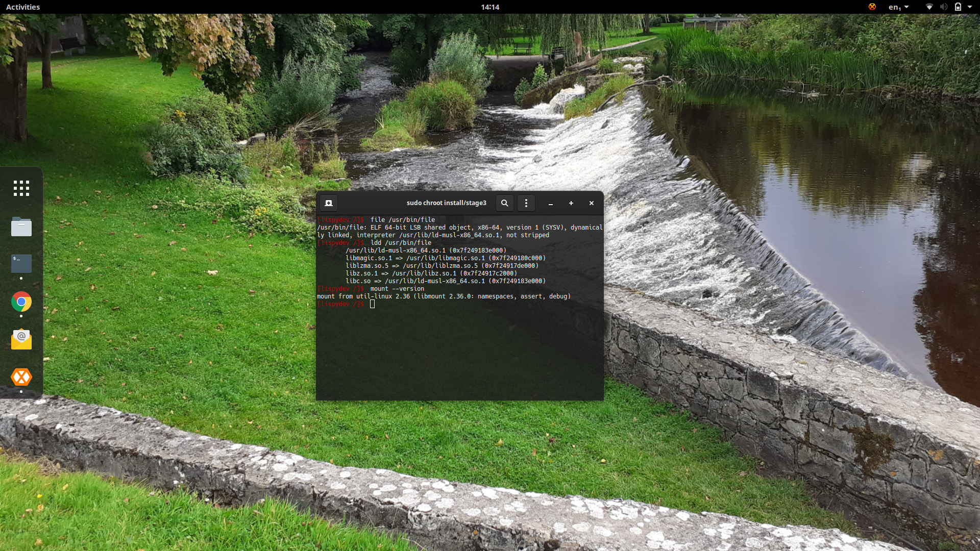Viewport: 980px width, 551px height.
Task: Toggle the terminal search bar
Action: (504, 203)
